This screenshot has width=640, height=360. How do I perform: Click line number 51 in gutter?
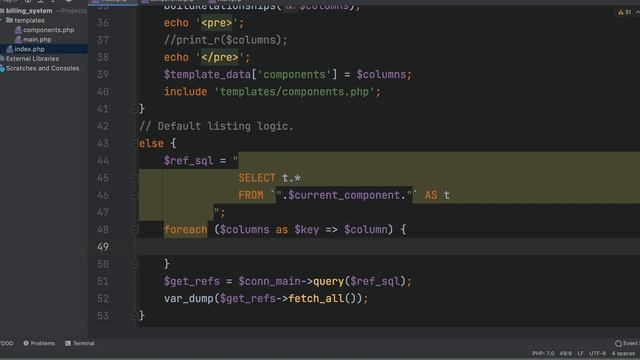click(x=103, y=281)
